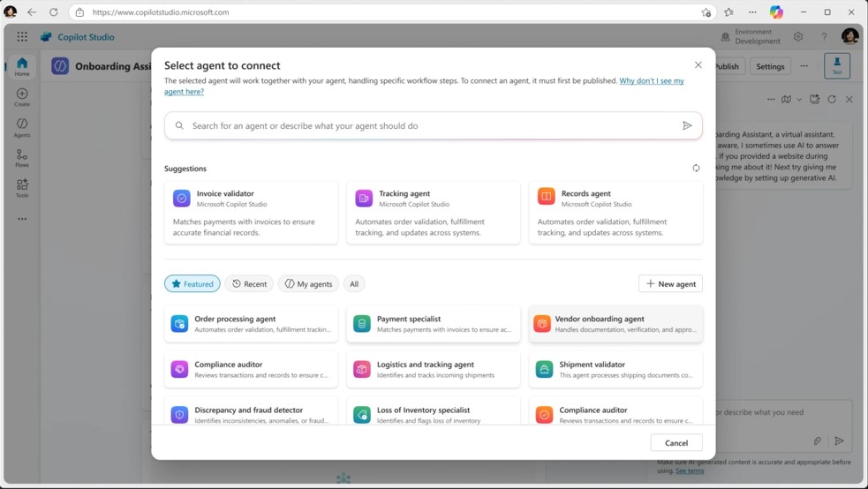Select the Payment specialist agent
The width and height of the screenshot is (868, 489).
[x=434, y=324]
